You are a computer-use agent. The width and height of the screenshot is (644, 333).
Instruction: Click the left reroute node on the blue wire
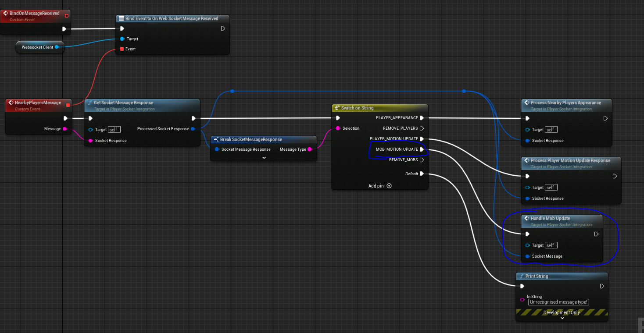click(x=232, y=91)
